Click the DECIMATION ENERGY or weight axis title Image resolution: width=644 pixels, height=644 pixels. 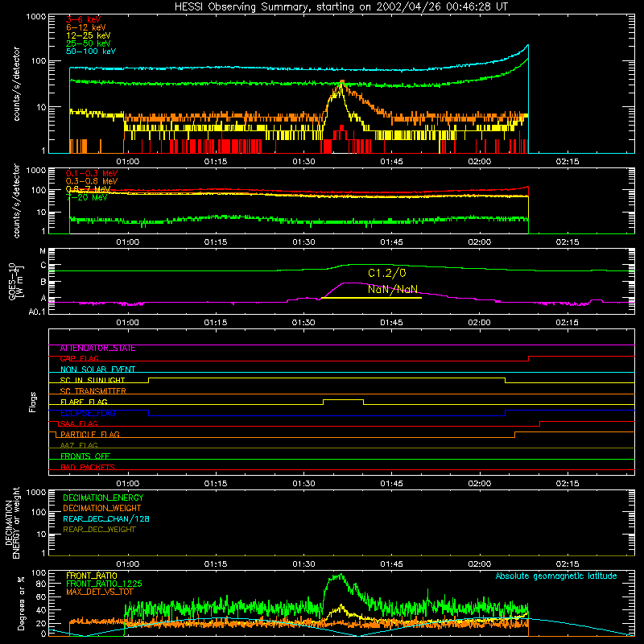(x=12, y=522)
